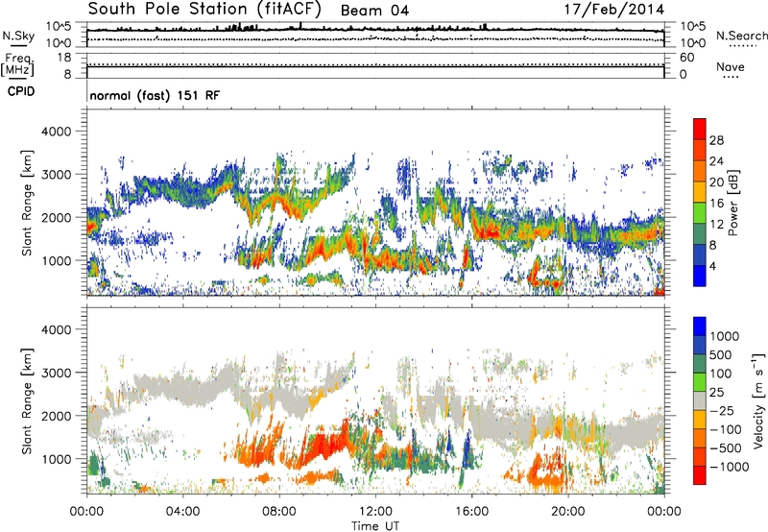Select the 'N.Sky' legend label
This screenshot has height=532, width=768.
18,36
